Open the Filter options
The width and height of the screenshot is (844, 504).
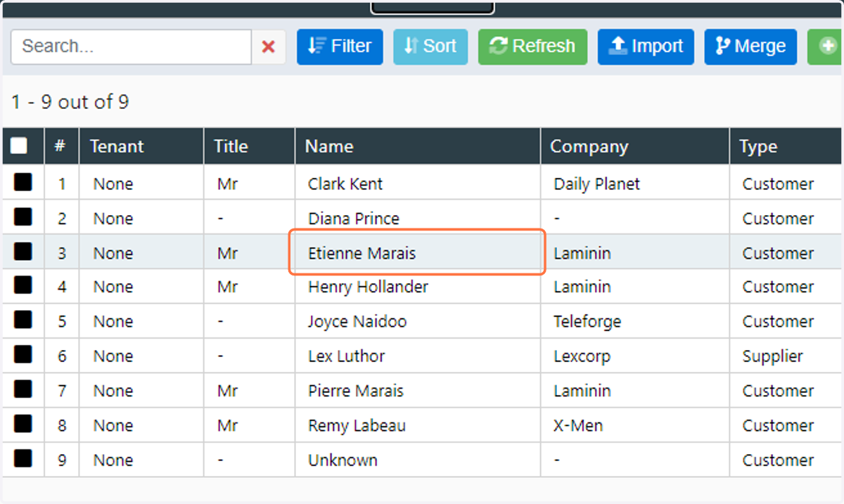pos(340,47)
